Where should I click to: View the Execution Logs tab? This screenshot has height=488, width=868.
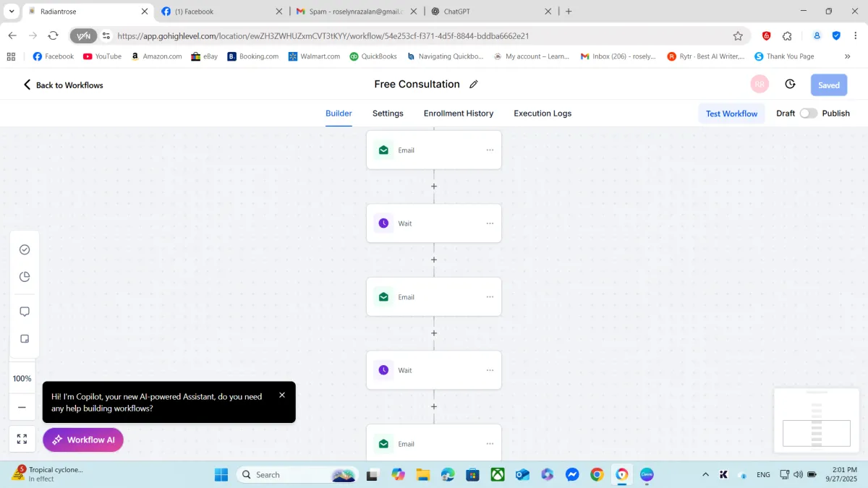542,114
